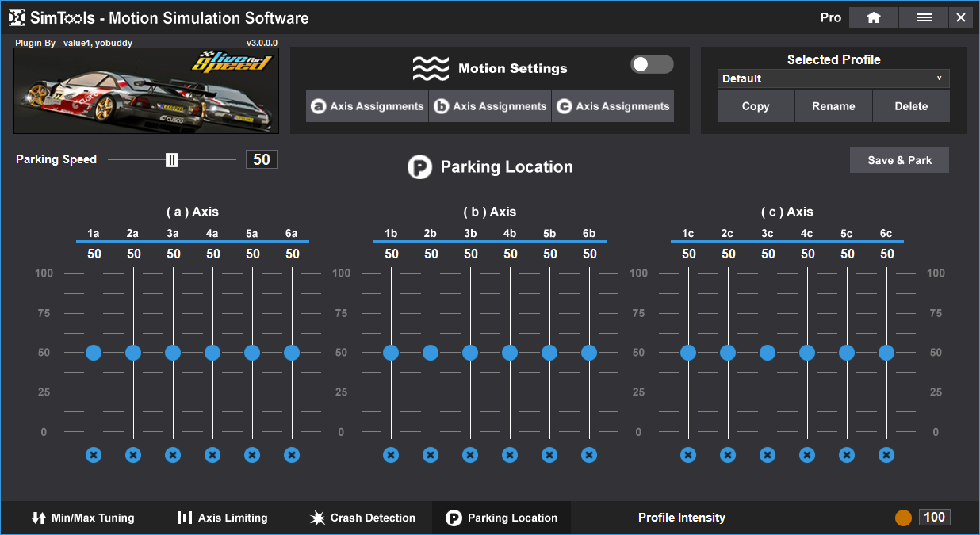Expand the Selected Profile dropdown
This screenshot has width=980, height=535.
(x=833, y=78)
